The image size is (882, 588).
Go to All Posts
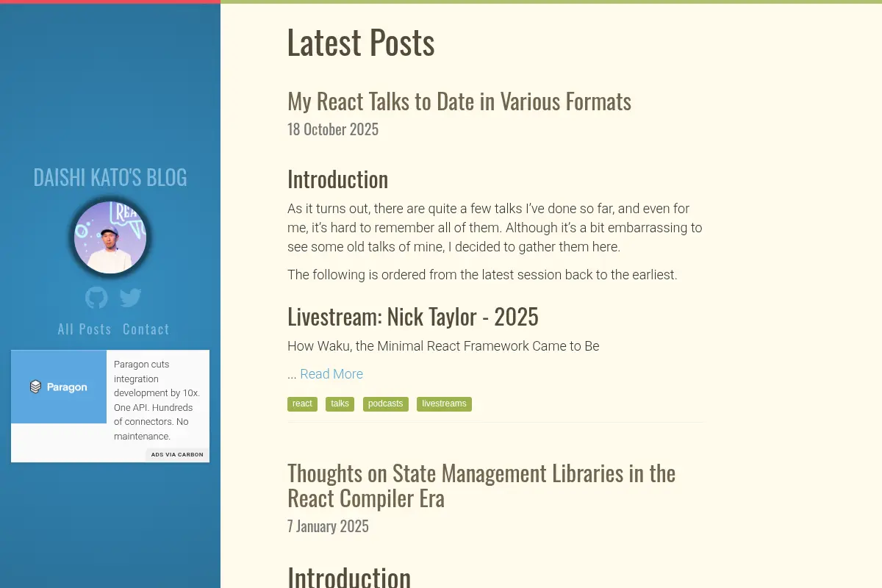pos(85,329)
